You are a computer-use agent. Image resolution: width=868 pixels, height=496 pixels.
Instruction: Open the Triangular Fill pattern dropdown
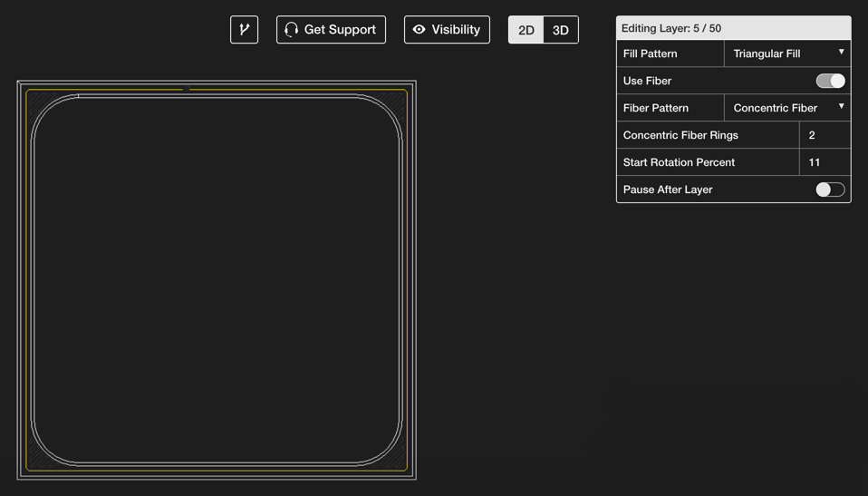tap(787, 53)
